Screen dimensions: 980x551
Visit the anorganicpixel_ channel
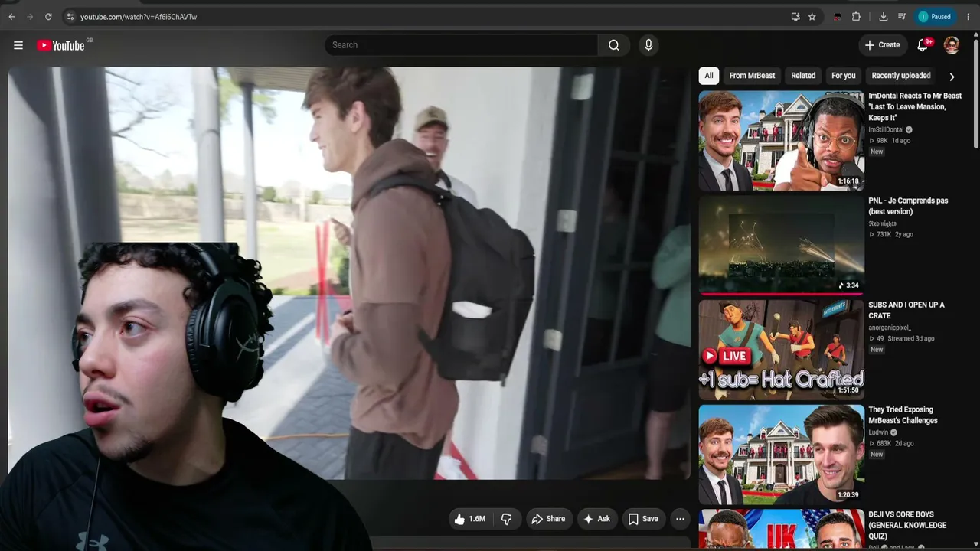[890, 328]
